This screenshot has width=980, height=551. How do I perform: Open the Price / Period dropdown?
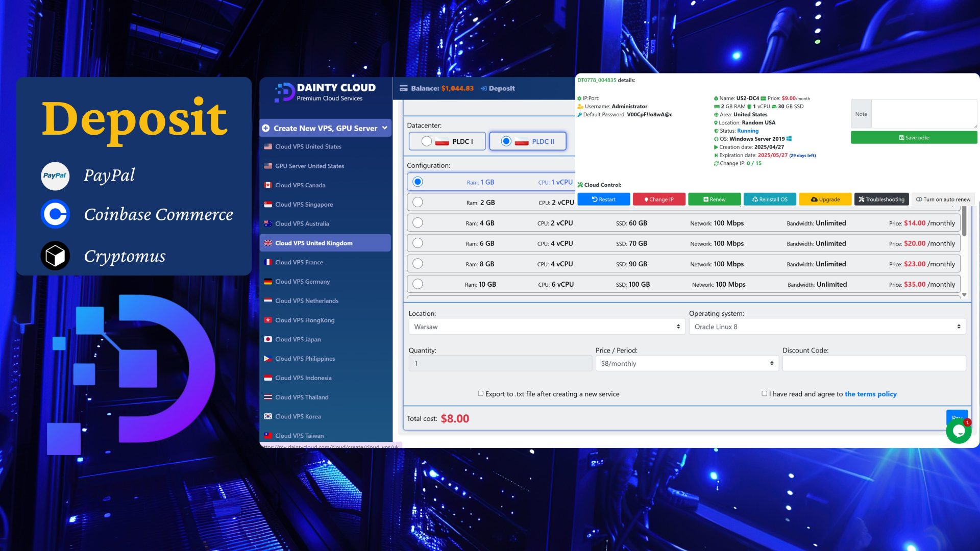click(687, 363)
